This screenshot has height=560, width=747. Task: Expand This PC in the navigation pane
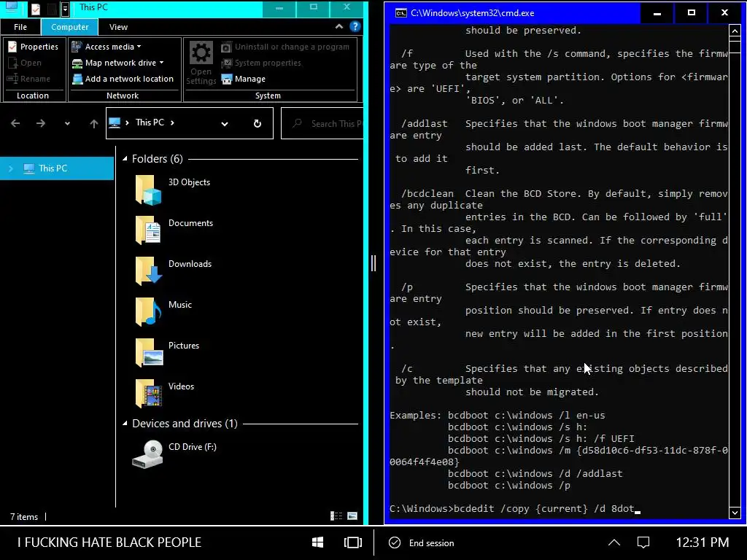11,168
